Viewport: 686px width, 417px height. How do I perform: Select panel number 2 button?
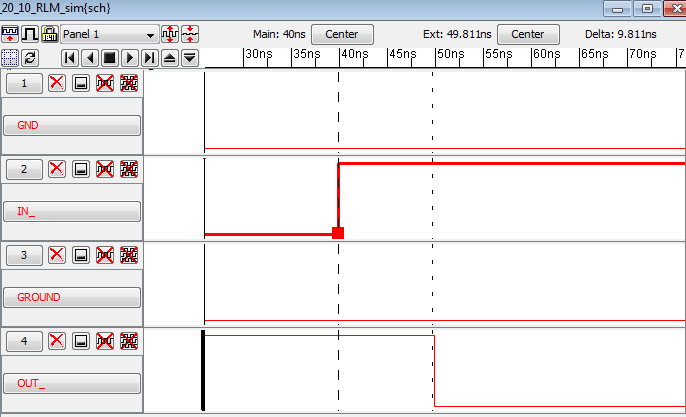pos(24,169)
